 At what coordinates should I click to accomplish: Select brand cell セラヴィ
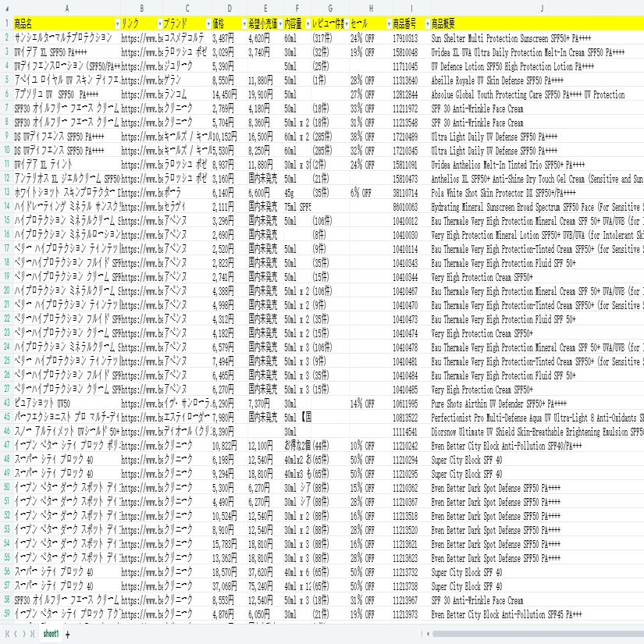coord(187,207)
